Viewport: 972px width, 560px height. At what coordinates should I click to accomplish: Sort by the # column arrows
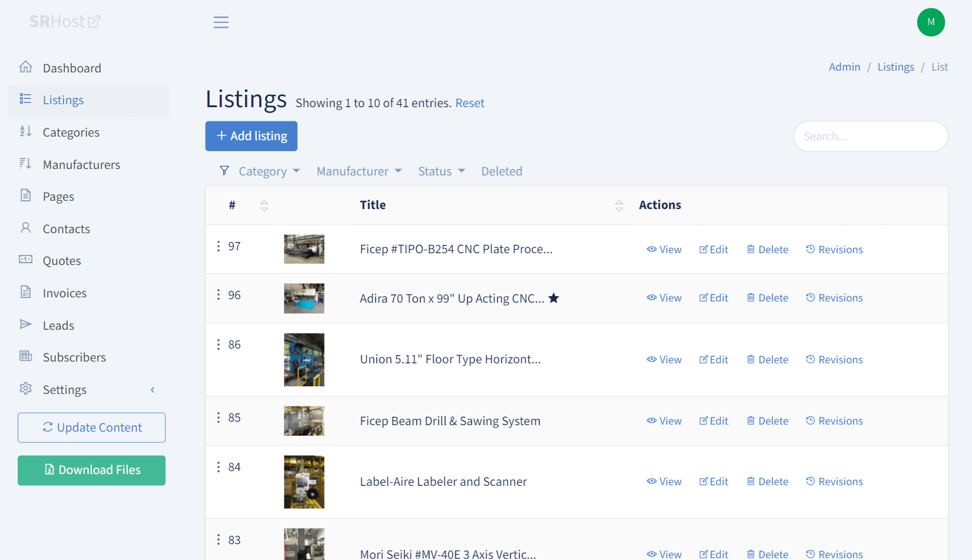point(264,206)
